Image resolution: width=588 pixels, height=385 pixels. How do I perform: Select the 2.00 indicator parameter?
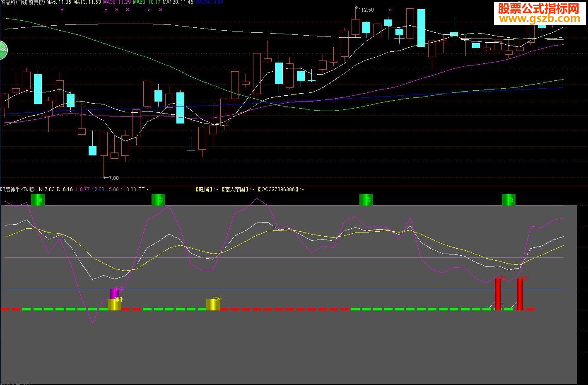99,189
